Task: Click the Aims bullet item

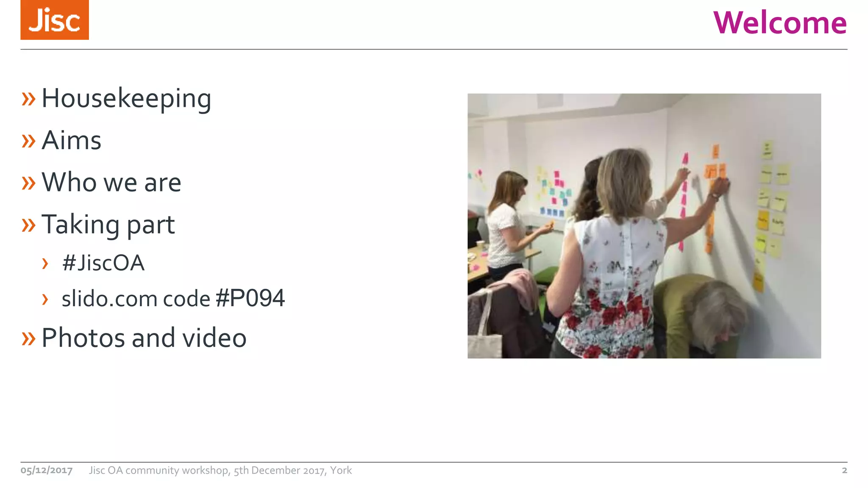Action: coord(71,140)
